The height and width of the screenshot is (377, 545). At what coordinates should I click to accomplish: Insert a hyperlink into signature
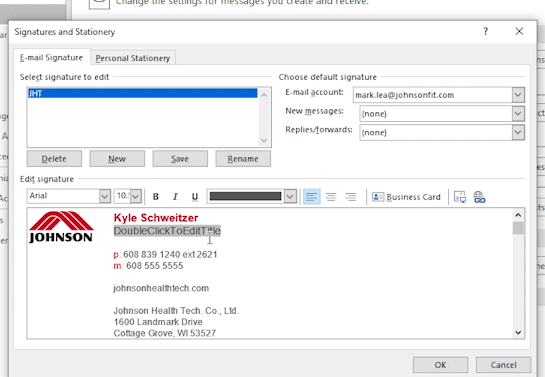479,197
